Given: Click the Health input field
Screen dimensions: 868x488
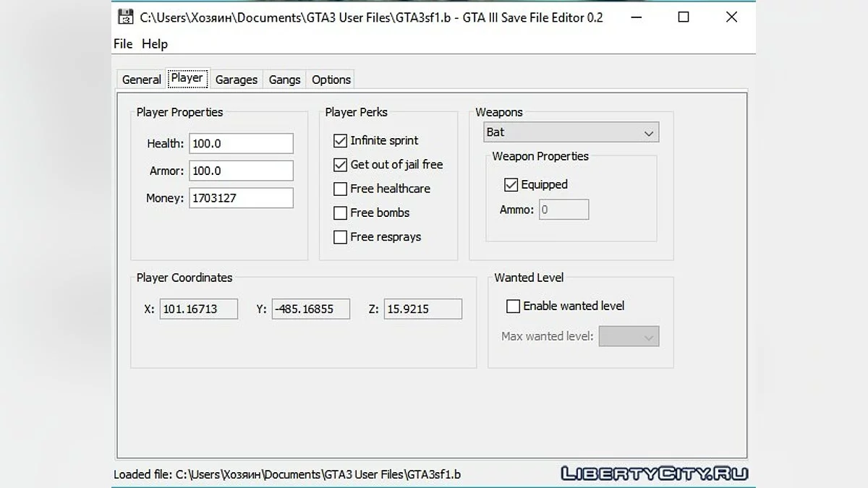Looking at the screenshot, I should tap(241, 144).
